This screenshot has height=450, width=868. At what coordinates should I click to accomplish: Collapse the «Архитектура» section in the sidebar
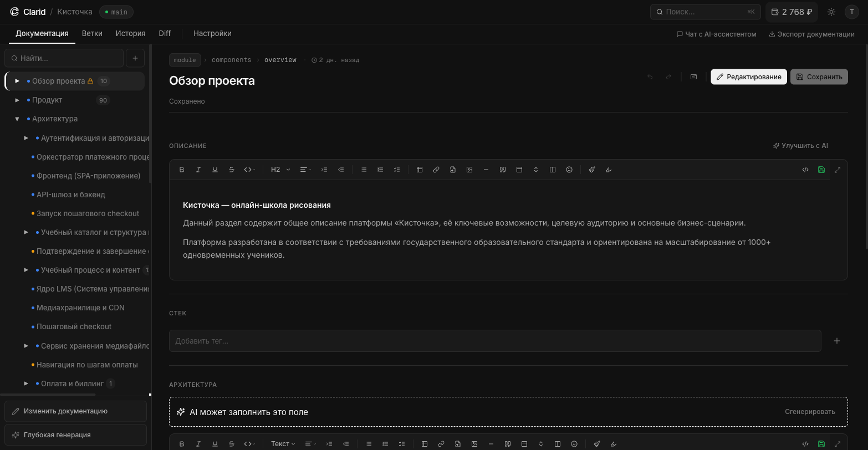(x=17, y=119)
